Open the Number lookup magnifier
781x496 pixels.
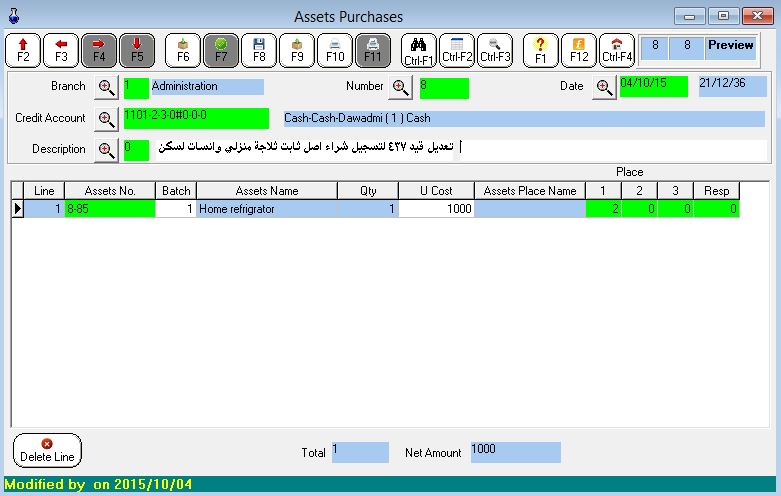pyautogui.click(x=400, y=87)
